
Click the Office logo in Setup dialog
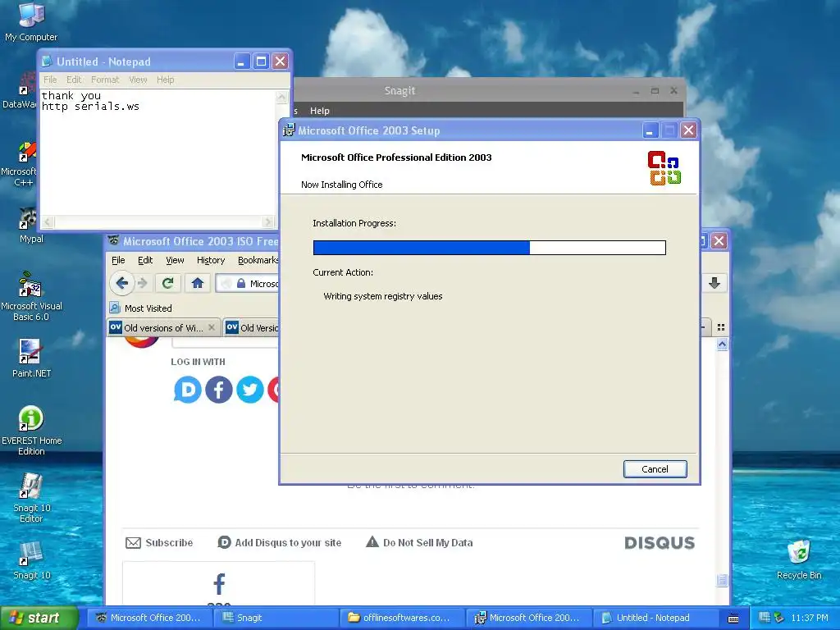tap(664, 167)
